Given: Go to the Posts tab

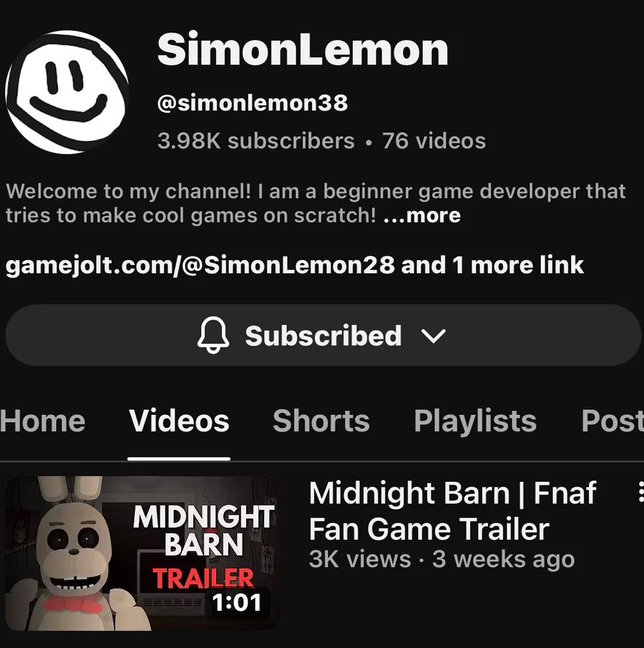Looking at the screenshot, I should coord(613,421).
